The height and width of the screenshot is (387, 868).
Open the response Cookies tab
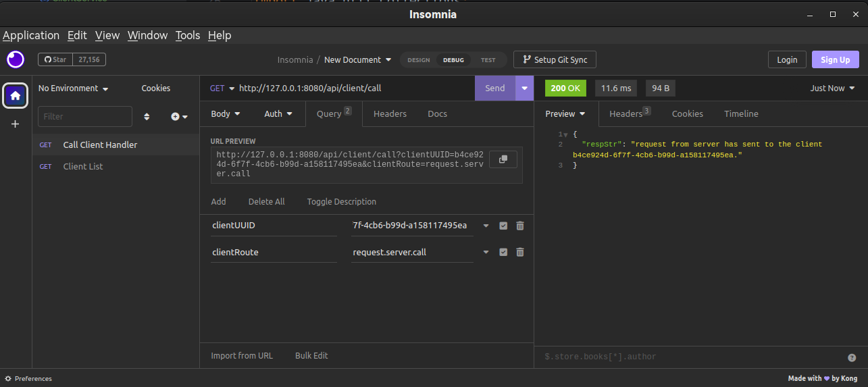pos(688,113)
